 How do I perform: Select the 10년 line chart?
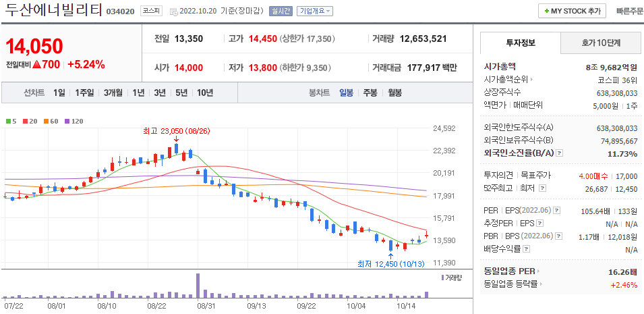(205, 93)
